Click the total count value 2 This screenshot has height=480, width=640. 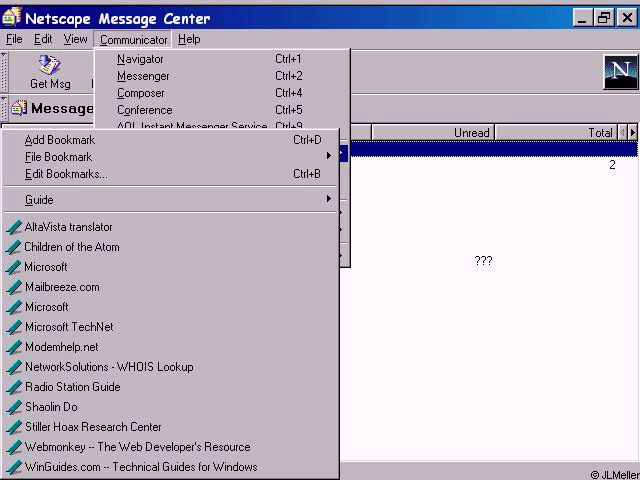[612, 165]
